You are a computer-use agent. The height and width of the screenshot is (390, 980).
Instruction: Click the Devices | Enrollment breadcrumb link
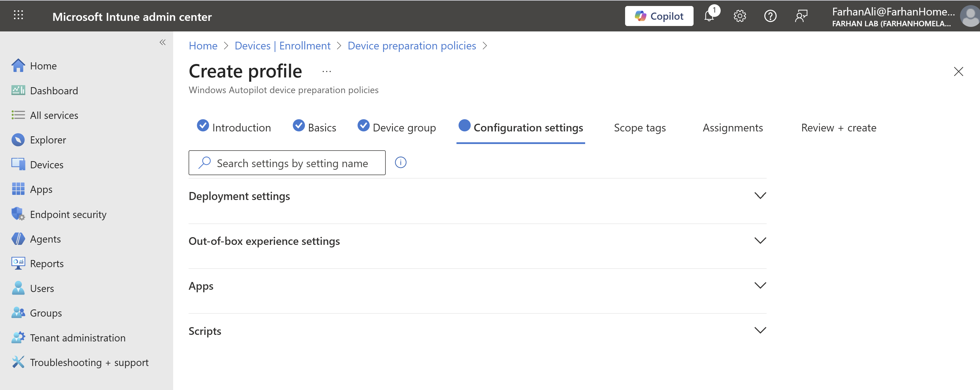pos(282,46)
